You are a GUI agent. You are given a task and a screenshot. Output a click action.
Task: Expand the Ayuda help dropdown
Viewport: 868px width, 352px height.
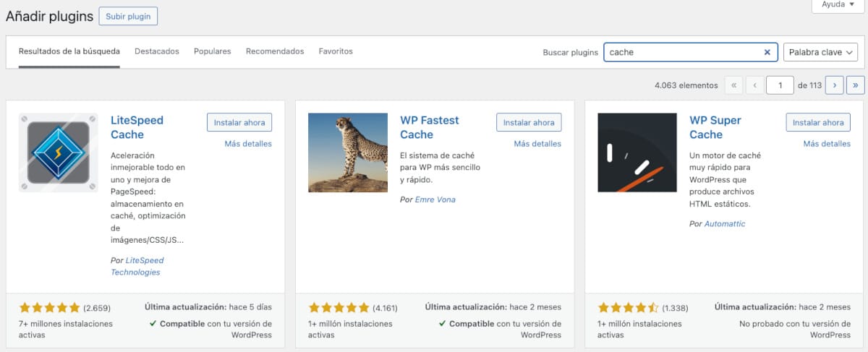pyautogui.click(x=838, y=4)
